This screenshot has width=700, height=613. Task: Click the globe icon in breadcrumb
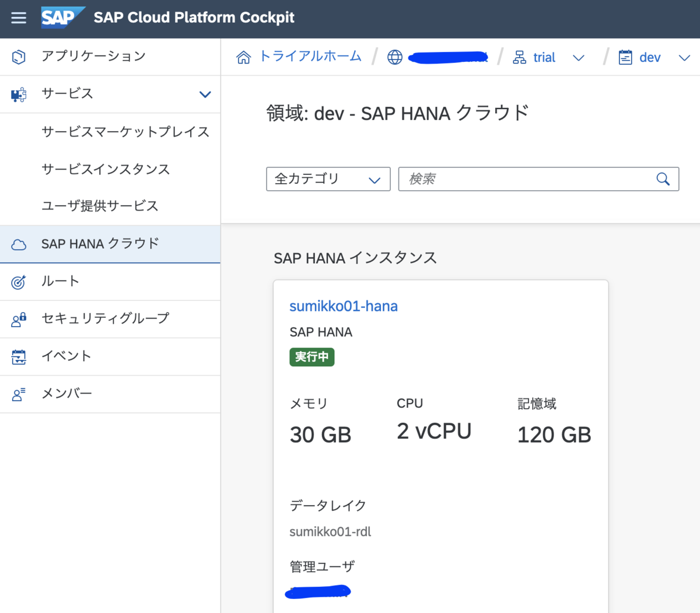point(395,57)
